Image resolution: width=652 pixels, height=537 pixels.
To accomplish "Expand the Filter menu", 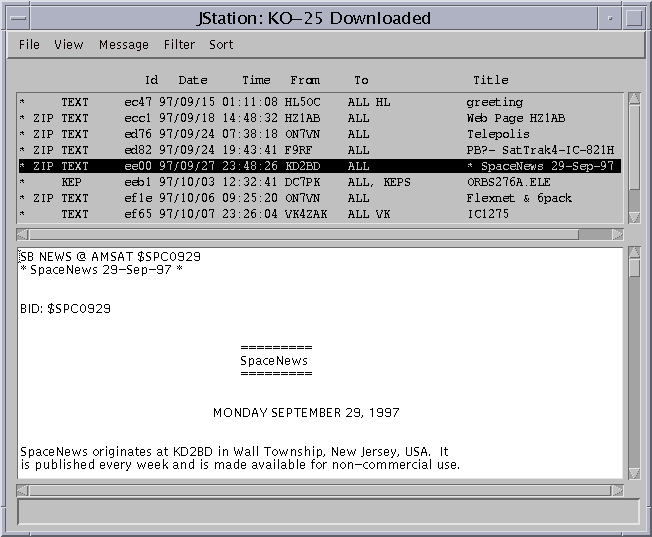I will tap(179, 45).
